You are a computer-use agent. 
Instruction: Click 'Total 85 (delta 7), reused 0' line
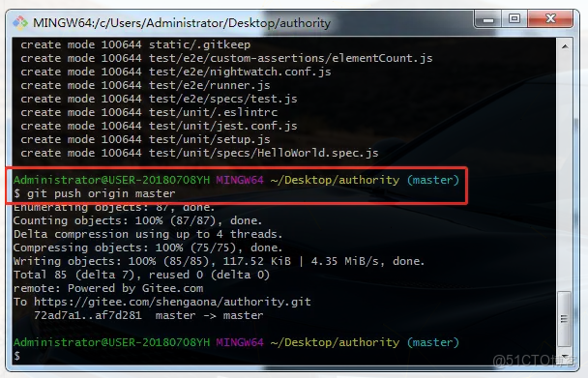tap(141, 275)
